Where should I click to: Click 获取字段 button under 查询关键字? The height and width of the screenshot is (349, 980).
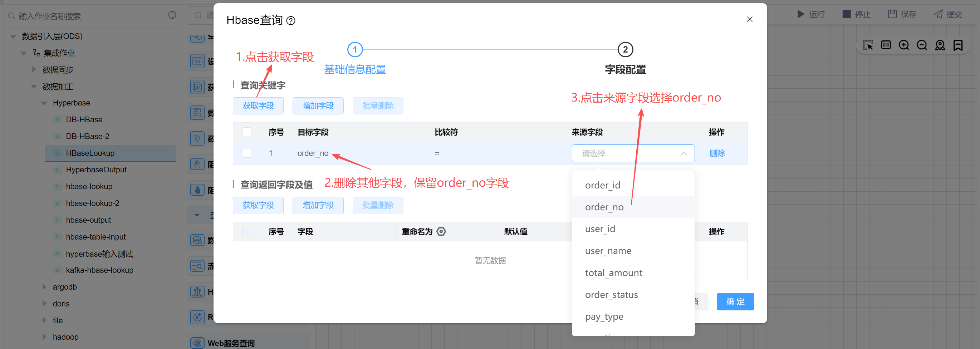click(x=258, y=106)
